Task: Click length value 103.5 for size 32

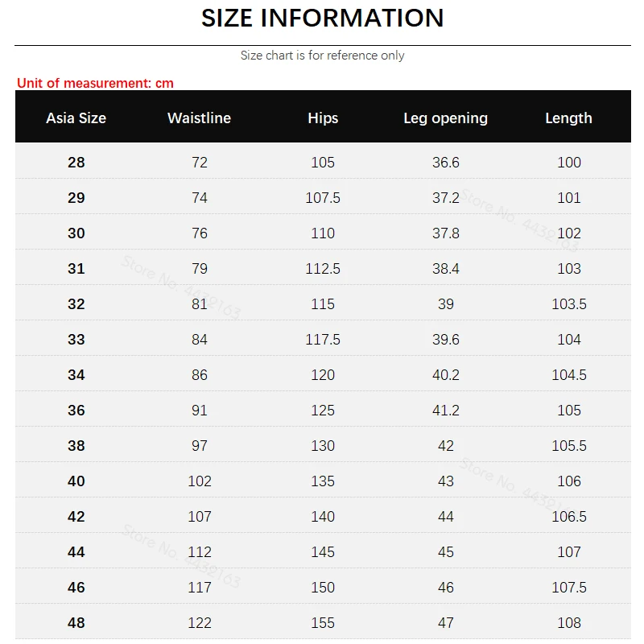Action: 569,304
